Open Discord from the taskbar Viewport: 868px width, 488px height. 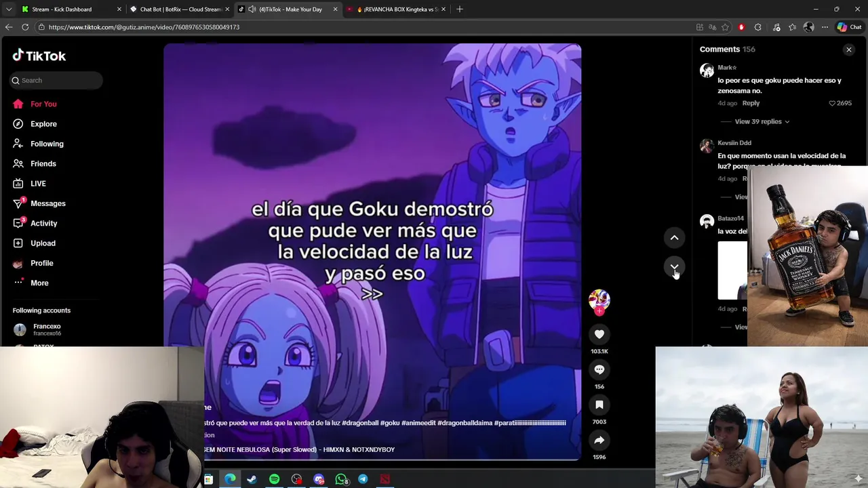(319, 479)
